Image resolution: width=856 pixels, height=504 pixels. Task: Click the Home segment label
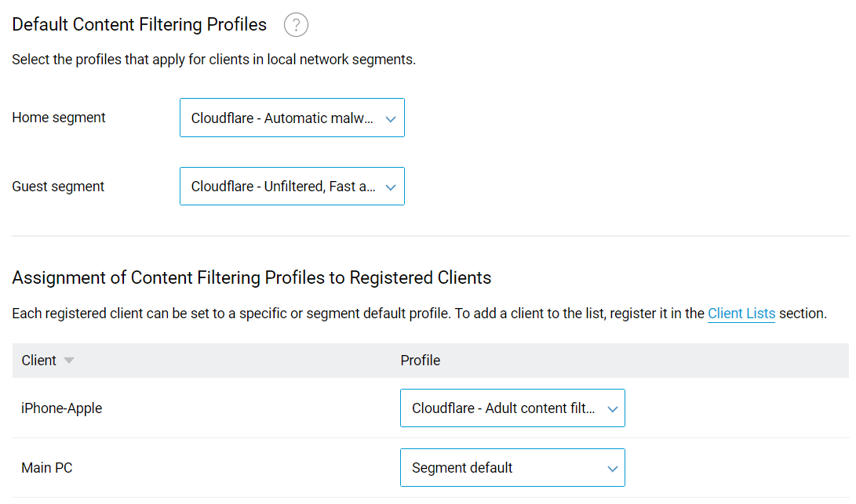pyautogui.click(x=59, y=118)
